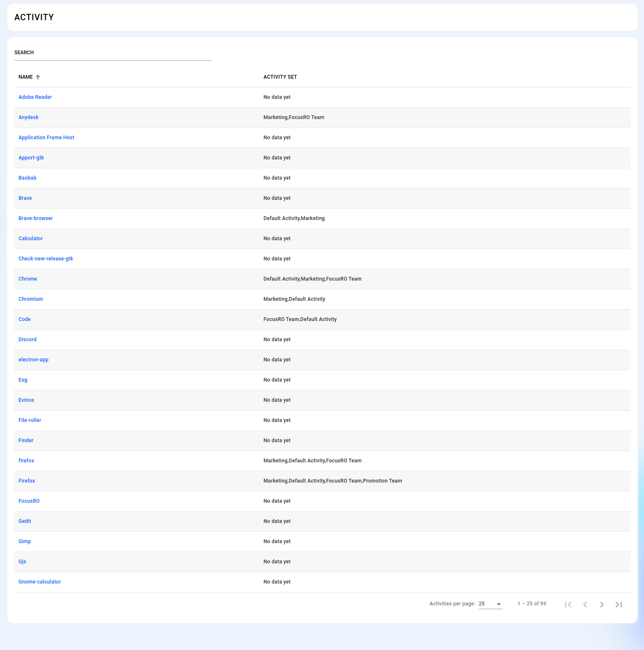Open the Baobab activity

(x=27, y=178)
